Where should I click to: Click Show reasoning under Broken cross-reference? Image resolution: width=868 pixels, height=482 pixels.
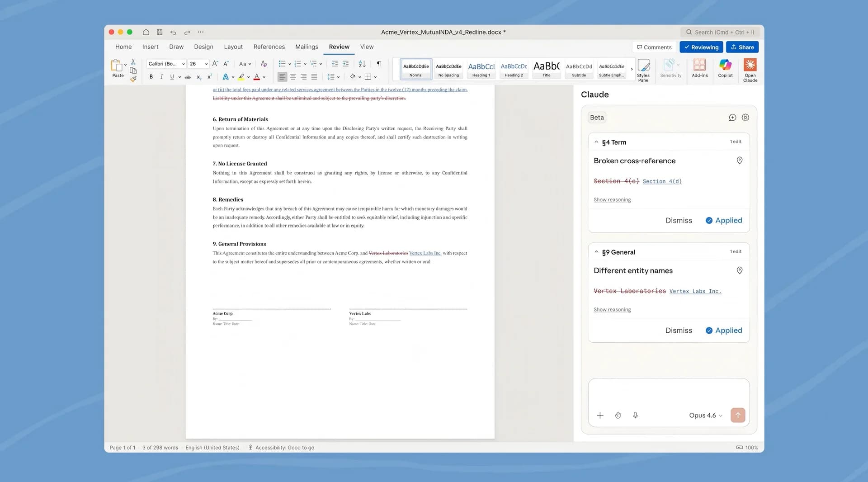click(x=612, y=199)
